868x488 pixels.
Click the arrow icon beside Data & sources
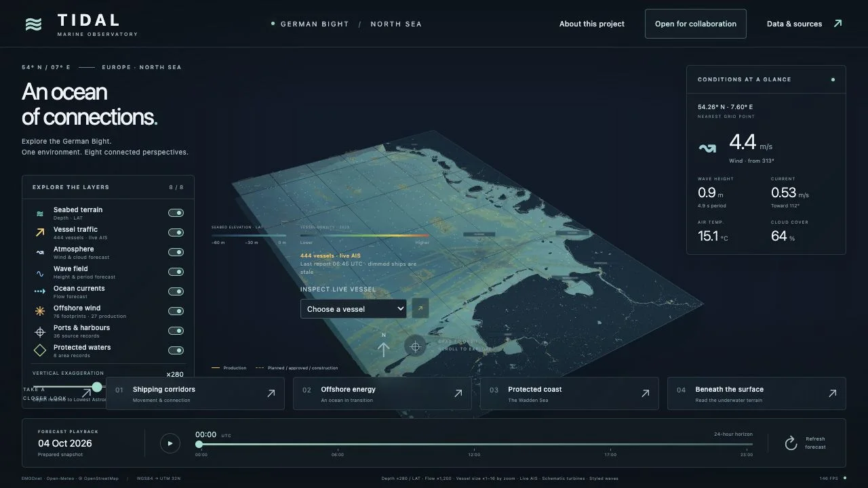(x=837, y=24)
